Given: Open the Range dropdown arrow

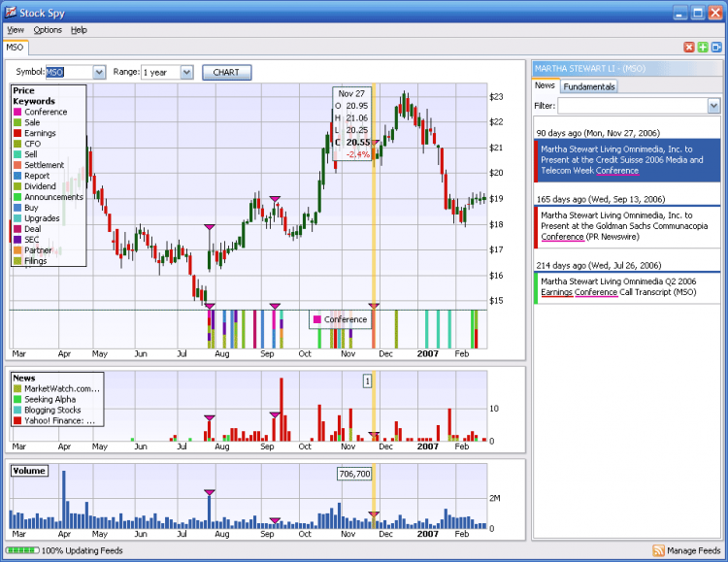Looking at the screenshot, I should click(186, 73).
